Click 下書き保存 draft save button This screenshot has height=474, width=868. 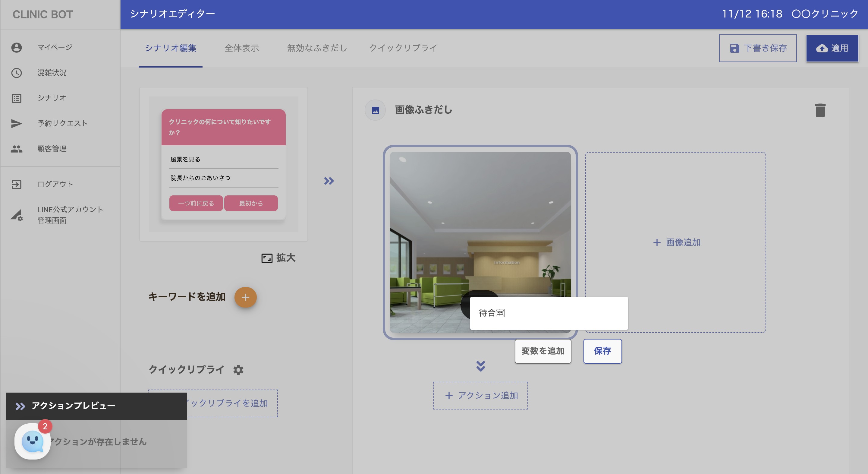pos(757,48)
